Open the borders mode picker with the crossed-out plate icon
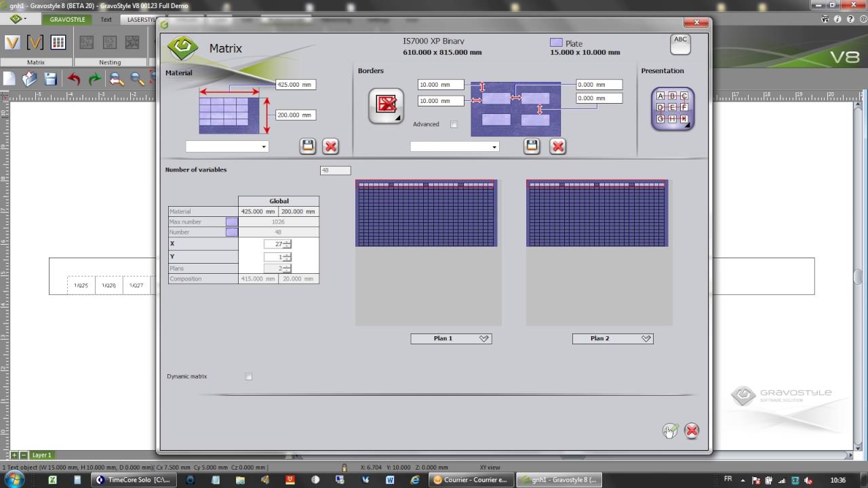Image resolution: width=868 pixels, height=488 pixels. pos(386,106)
